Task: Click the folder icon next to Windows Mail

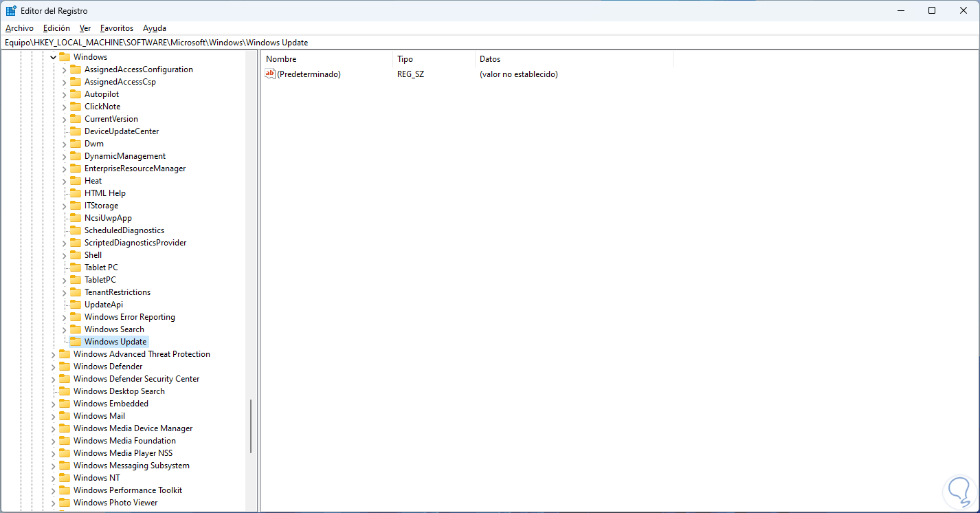Action: coord(65,416)
